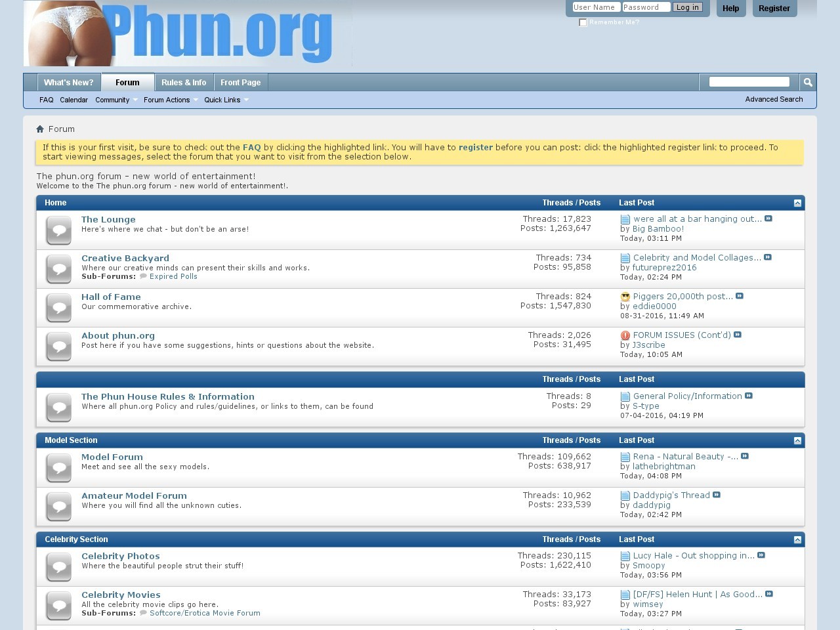Screen dimensions: 840x630
Task: Click About phun.org forum status icon
Action: pyautogui.click(x=58, y=346)
